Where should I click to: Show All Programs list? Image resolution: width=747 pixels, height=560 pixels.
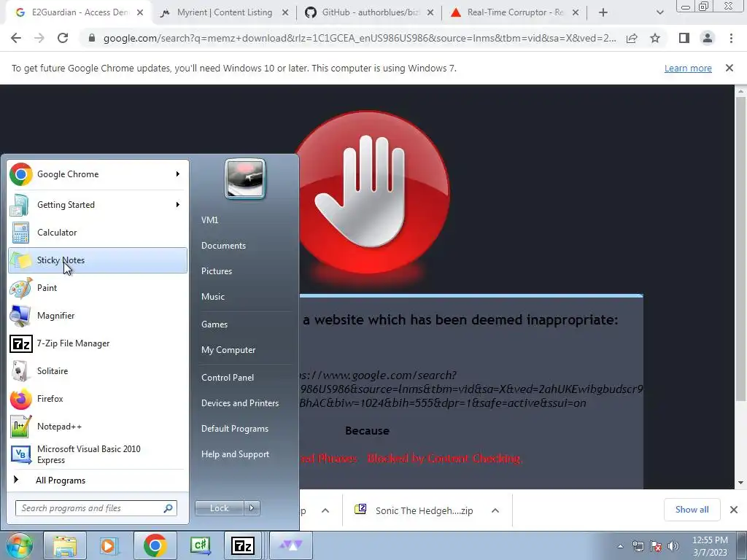98,480
